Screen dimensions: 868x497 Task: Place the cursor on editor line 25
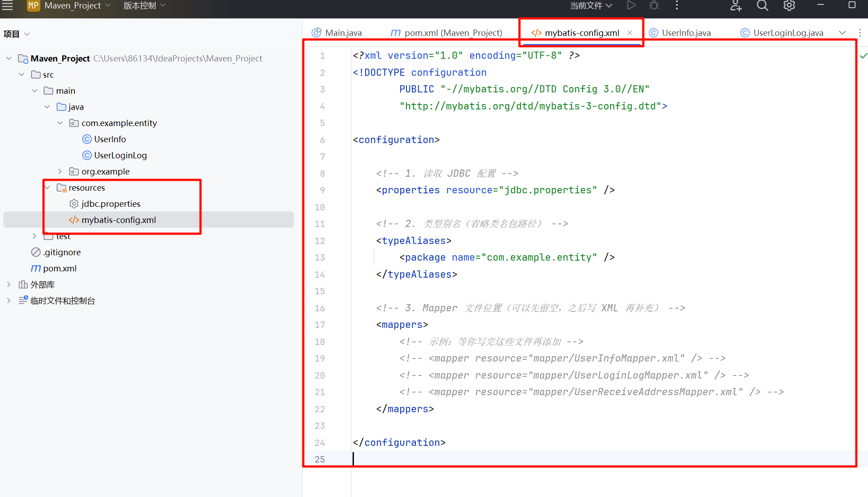pos(449,459)
